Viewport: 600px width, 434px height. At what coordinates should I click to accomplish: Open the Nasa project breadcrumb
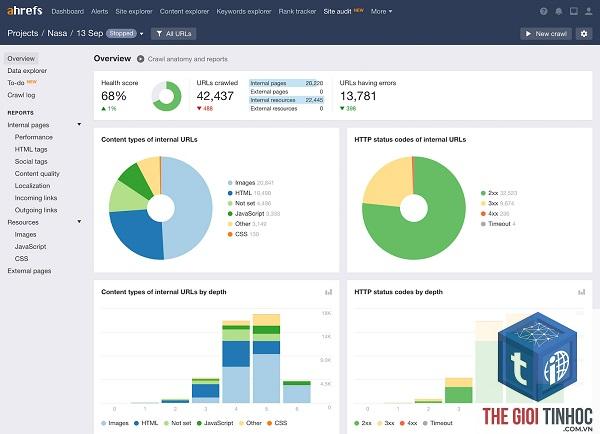pos(57,33)
